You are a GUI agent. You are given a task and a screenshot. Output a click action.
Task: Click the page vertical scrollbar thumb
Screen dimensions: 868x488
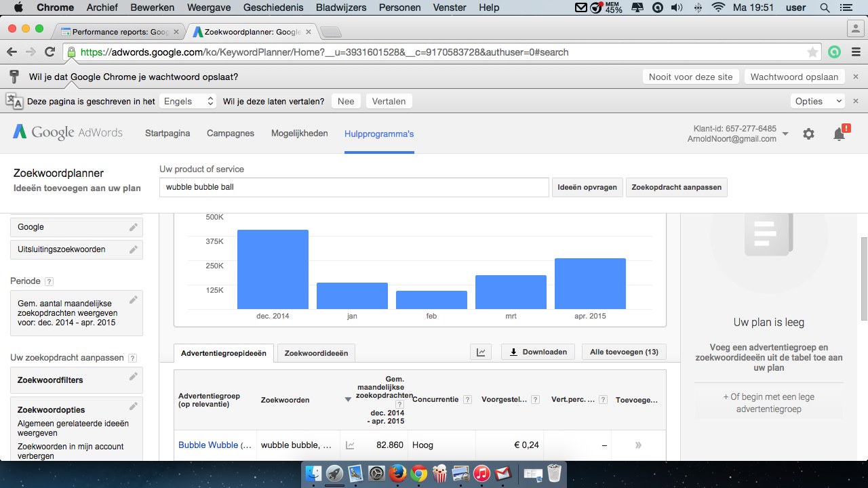coord(864,279)
